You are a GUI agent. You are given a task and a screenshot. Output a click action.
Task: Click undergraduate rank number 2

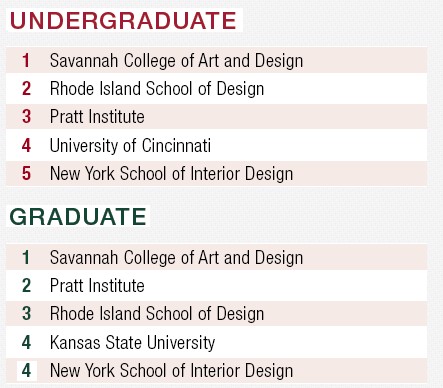[x=26, y=89]
